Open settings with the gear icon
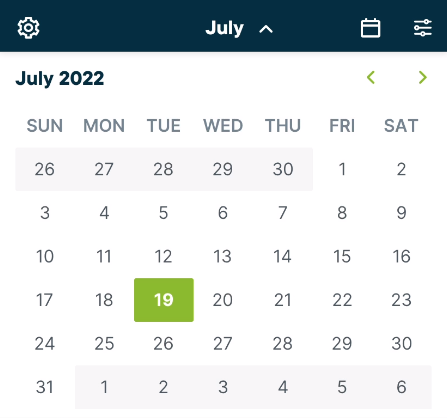 point(28,28)
